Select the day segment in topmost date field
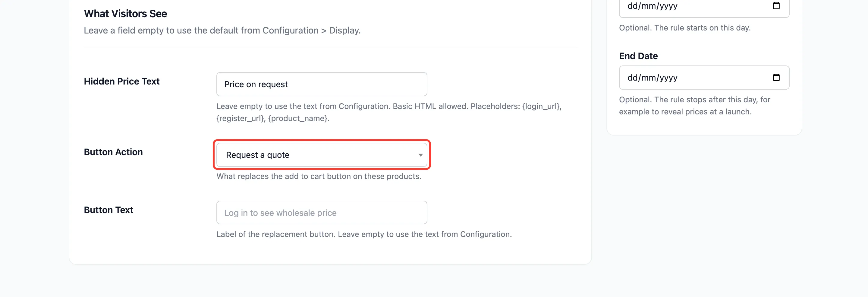This screenshot has width=868, height=297. tap(633, 6)
